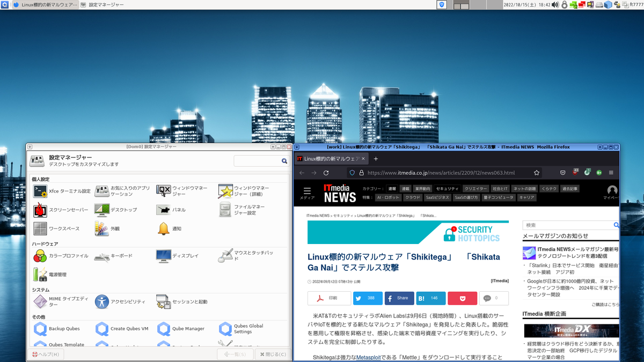This screenshot has height=362, width=644.
Task: Open article comments button showing 0
Action: [494, 298]
